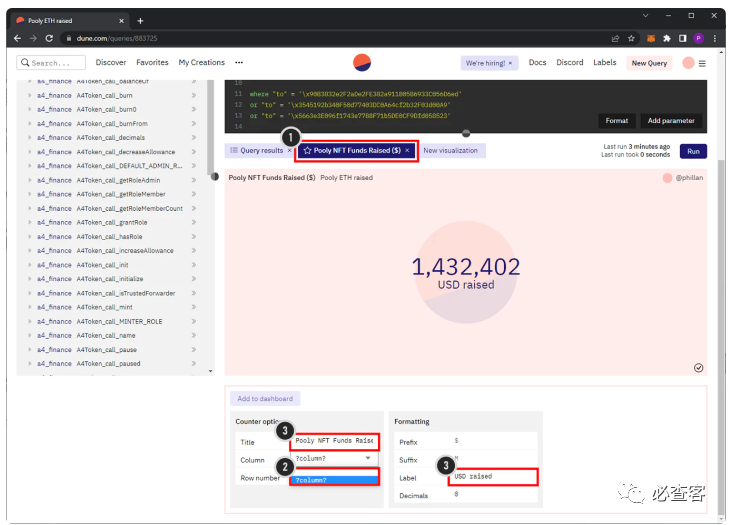The height and width of the screenshot is (525, 729).
Task: Insert A4Token_call_hasRole using its right chevron
Action: (193, 237)
